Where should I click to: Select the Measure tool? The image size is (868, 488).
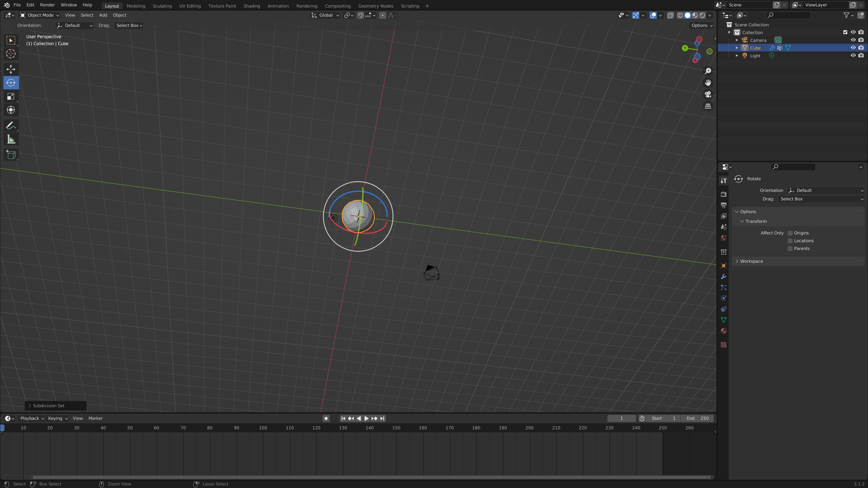click(x=11, y=139)
